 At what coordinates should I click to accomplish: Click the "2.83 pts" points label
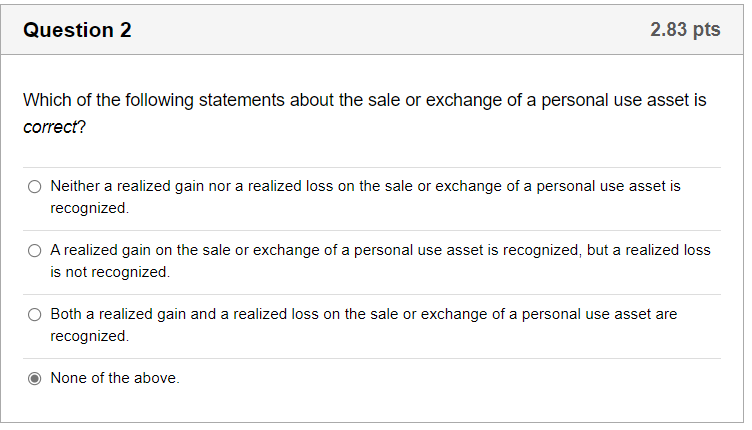(x=685, y=30)
